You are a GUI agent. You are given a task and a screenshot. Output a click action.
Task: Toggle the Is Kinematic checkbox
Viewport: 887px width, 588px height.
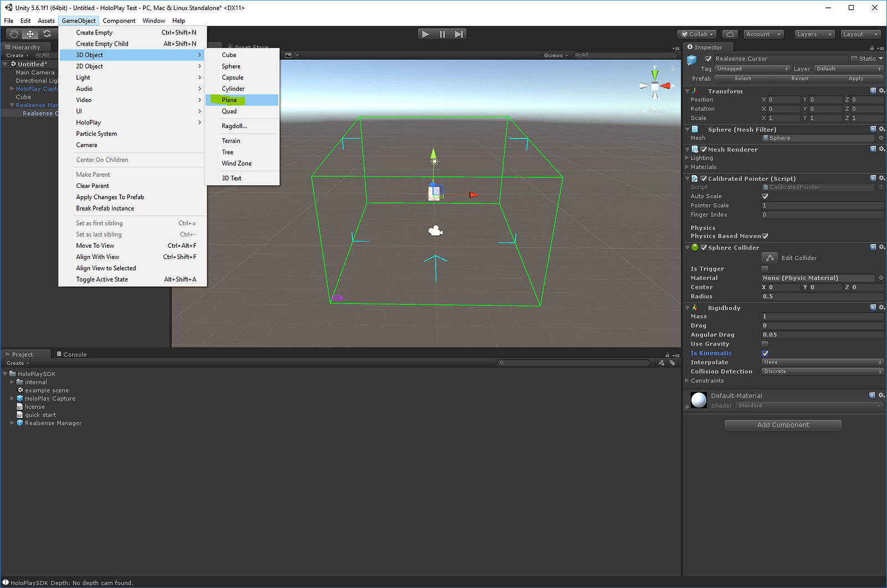pyautogui.click(x=765, y=353)
